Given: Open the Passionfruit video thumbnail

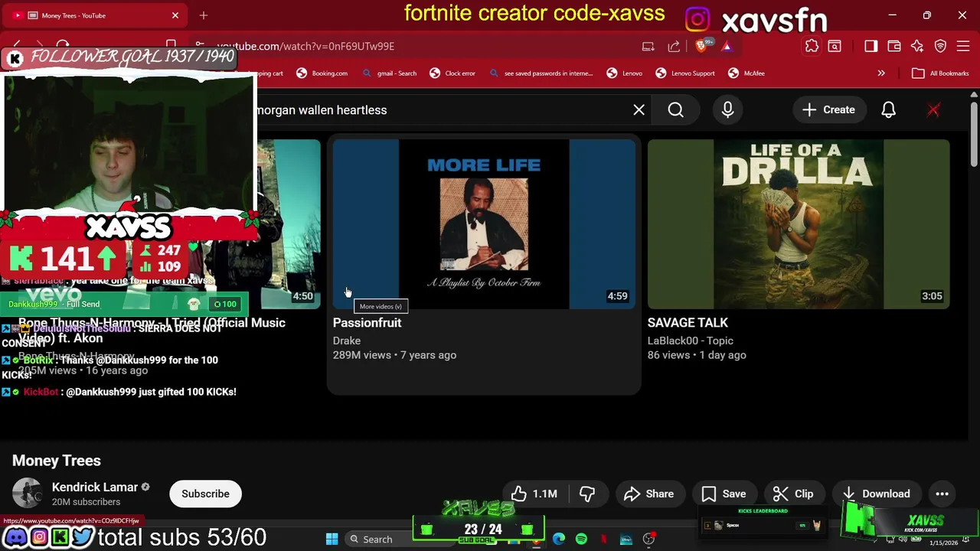Looking at the screenshot, I should tap(484, 224).
